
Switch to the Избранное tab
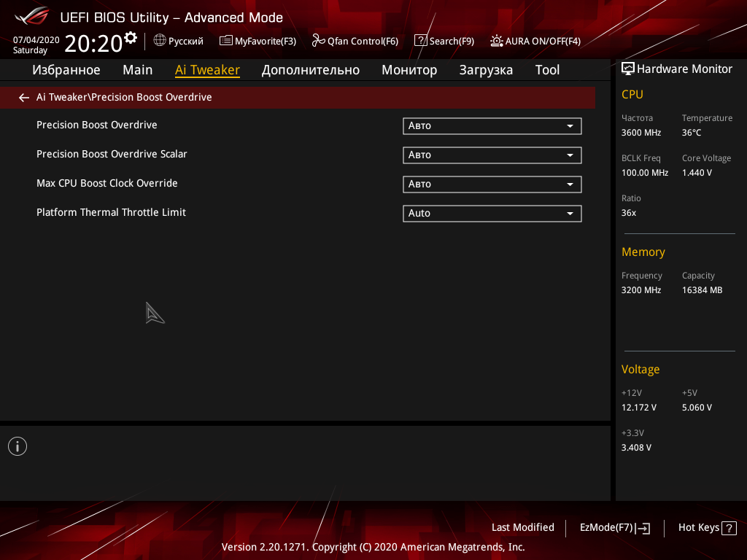tap(66, 70)
